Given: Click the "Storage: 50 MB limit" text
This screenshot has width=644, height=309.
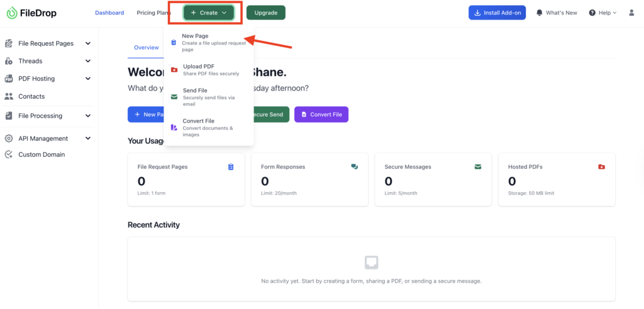Looking at the screenshot, I should point(531,193).
